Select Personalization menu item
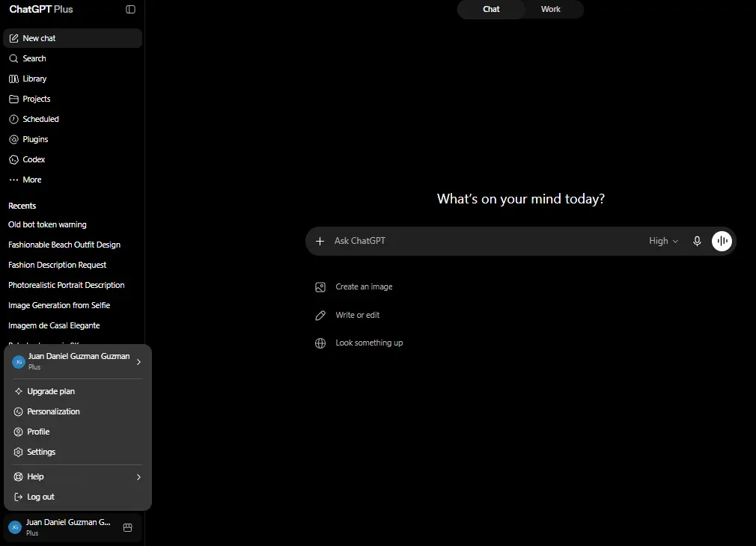756x546 pixels. 78,411
